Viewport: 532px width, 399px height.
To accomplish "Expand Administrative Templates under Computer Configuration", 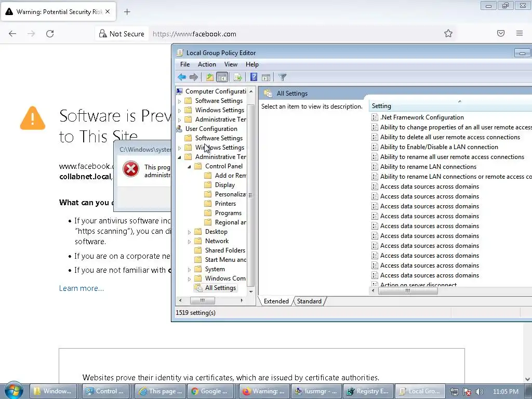I will pos(179,120).
